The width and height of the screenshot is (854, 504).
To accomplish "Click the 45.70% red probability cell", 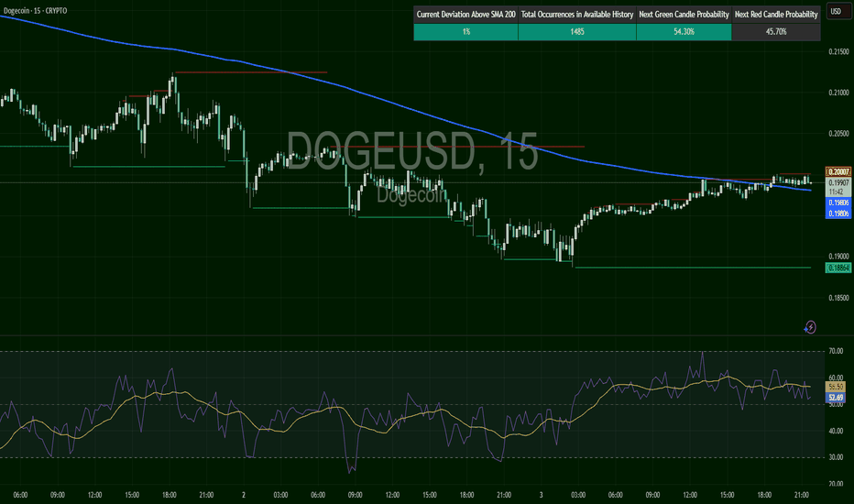I will pos(776,32).
